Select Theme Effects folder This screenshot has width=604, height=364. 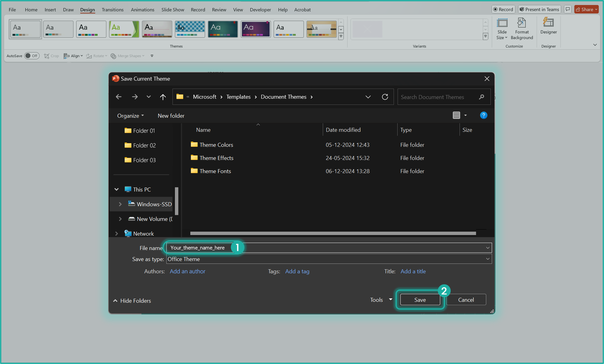point(212,158)
